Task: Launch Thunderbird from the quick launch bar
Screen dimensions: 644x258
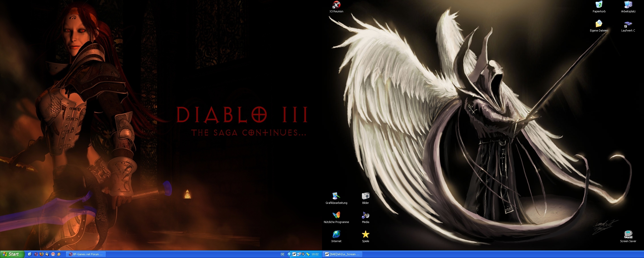Action: [47, 254]
